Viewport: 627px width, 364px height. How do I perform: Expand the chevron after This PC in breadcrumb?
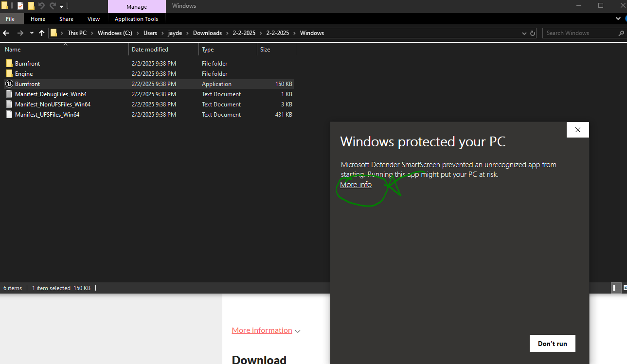tap(92, 33)
